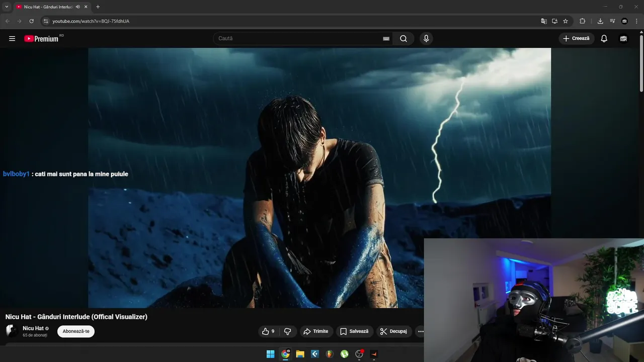Open FL Studio from taskbar
This screenshot has height=362, width=644.
click(330, 354)
